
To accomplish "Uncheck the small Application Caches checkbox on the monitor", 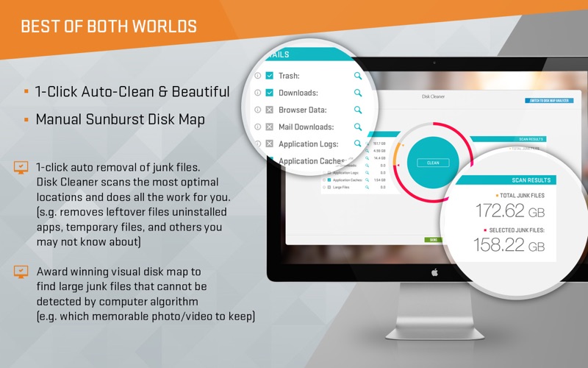I will [329, 180].
